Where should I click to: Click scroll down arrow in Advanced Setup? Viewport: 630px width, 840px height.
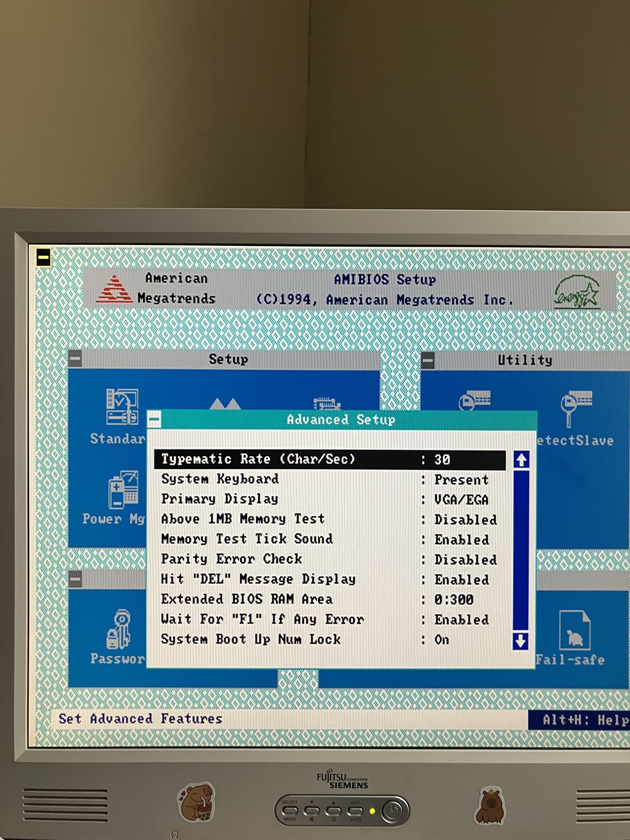click(520, 641)
